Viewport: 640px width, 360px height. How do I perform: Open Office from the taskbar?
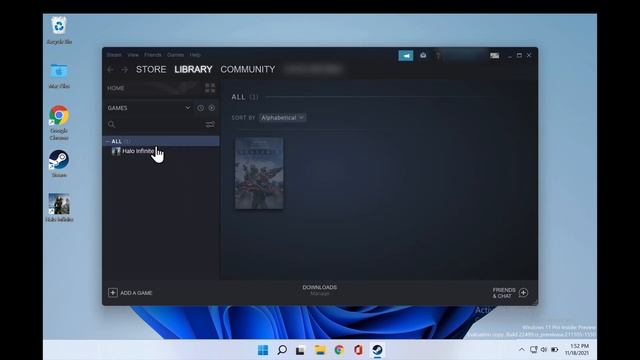click(358, 350)
